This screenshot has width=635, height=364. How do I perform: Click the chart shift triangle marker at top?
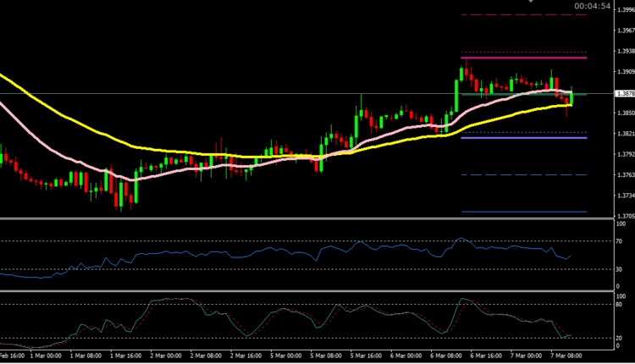(x=531, y=2)
